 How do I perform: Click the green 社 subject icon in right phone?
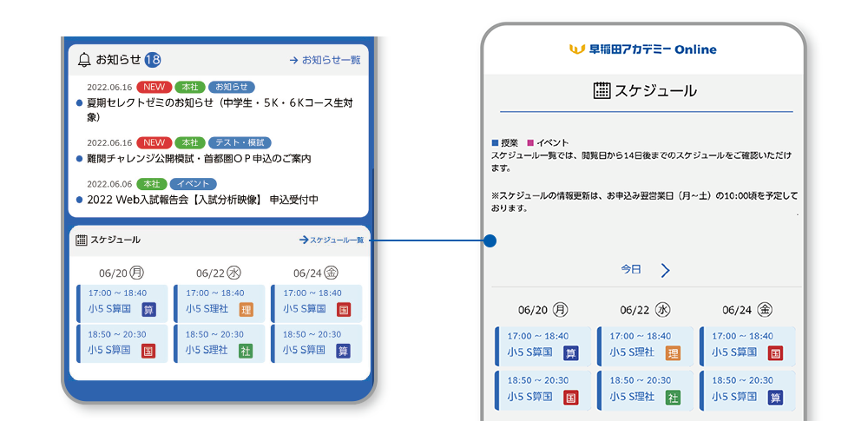point(674,398)
